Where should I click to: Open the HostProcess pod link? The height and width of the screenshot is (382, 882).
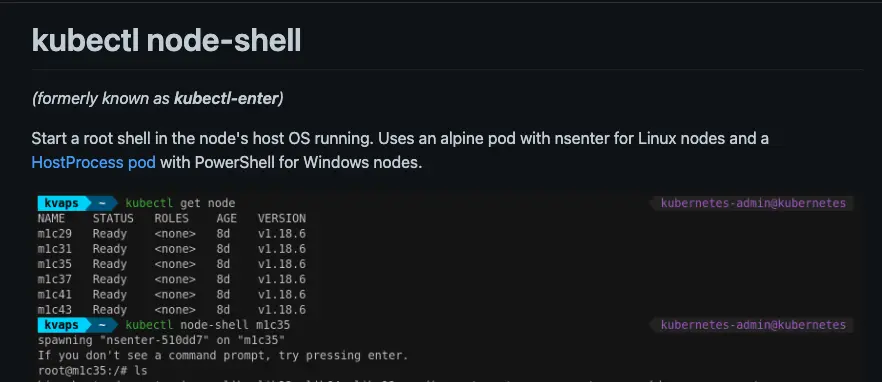93,163
